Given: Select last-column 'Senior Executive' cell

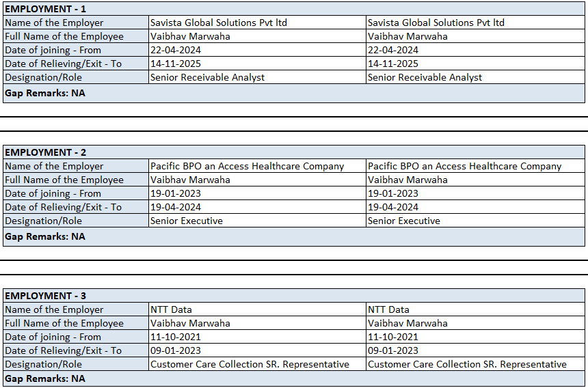Looking at the screenshot, I should click(x=475, y=221).
